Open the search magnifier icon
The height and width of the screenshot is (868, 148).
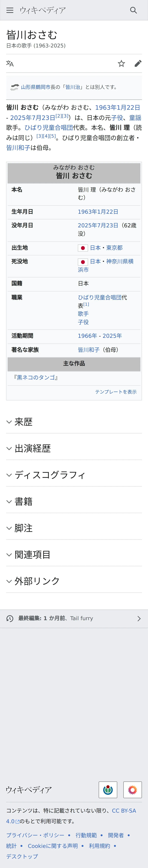(x=133, y=10)
